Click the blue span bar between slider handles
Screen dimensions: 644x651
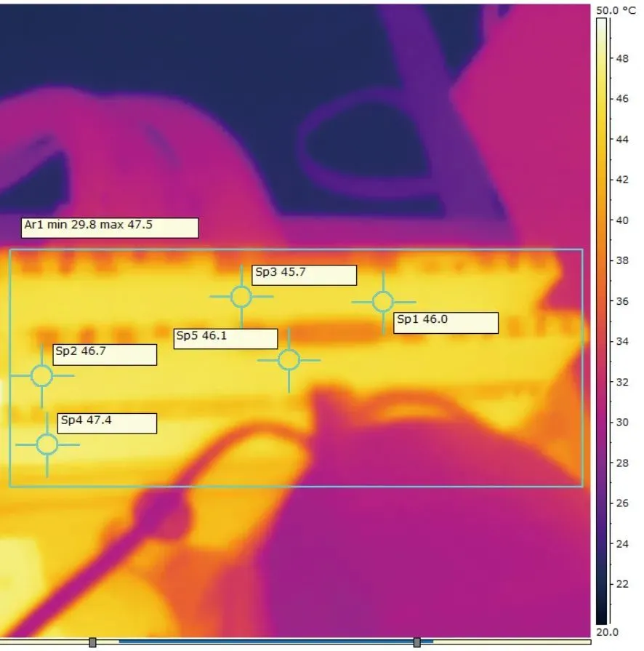[x=254, y=642]
